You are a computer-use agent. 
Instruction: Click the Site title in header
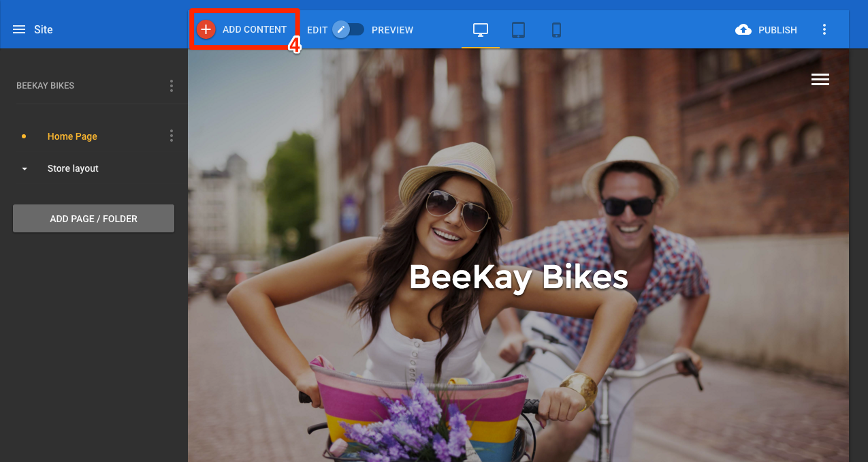tap(43, 30)
